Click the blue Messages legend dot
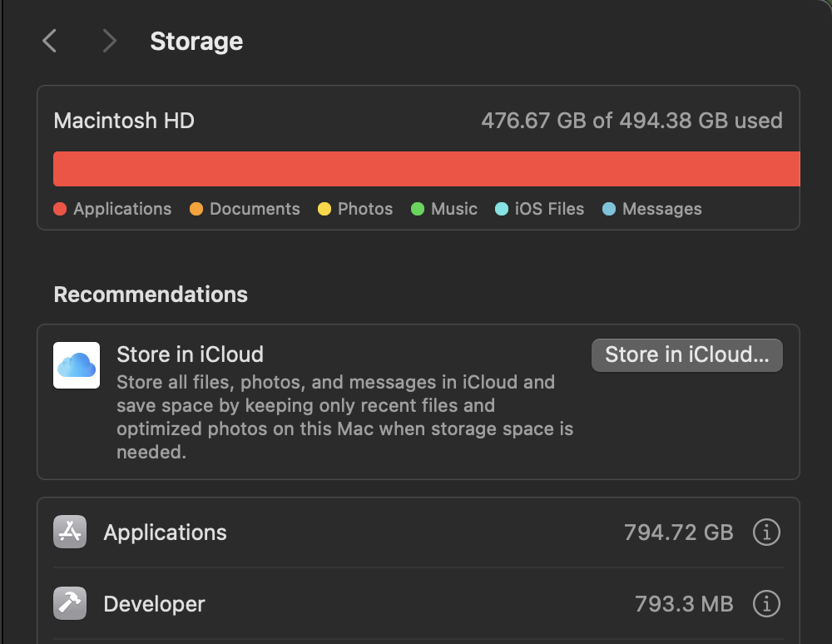Screen dimensions: 832x644 (609, 210)
